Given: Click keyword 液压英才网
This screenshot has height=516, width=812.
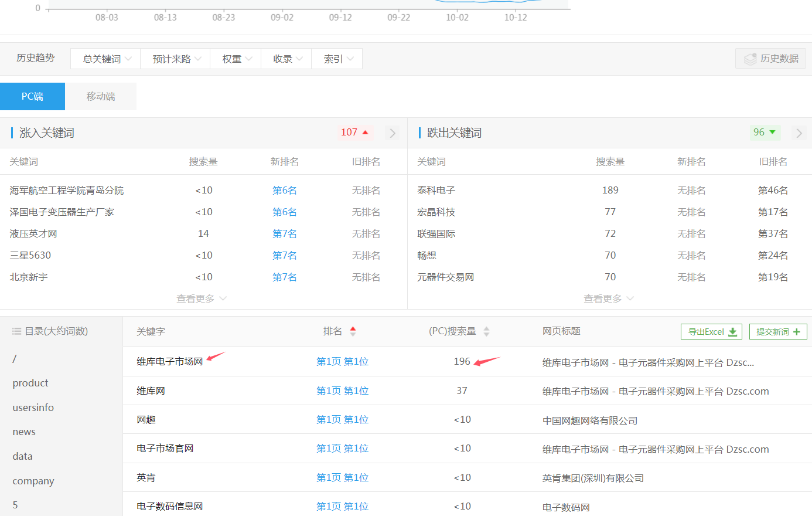Looking at the screenshot, I should pos(33,234).
